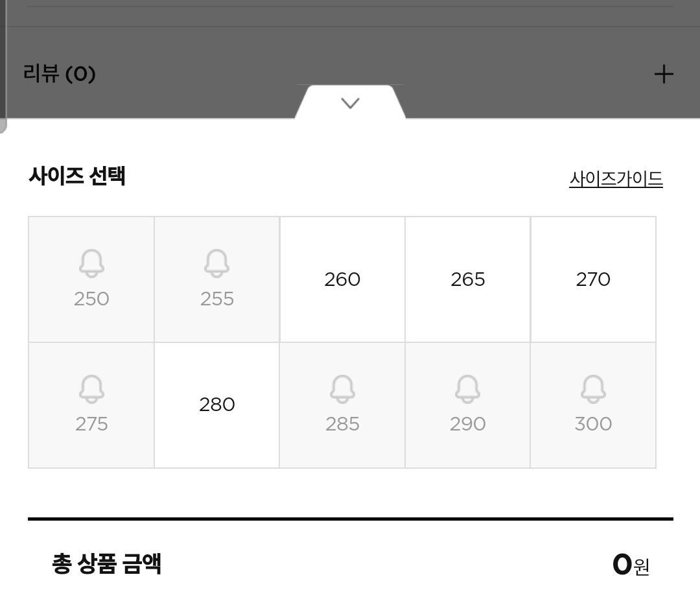Tap the restock bell for size 255
The width and height of the screenshot is (700, 590).
216,264
